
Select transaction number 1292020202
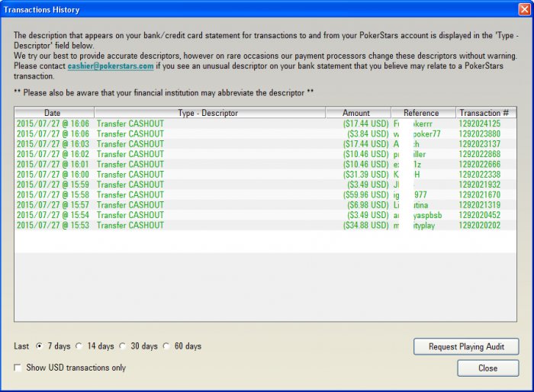(480, 226)
